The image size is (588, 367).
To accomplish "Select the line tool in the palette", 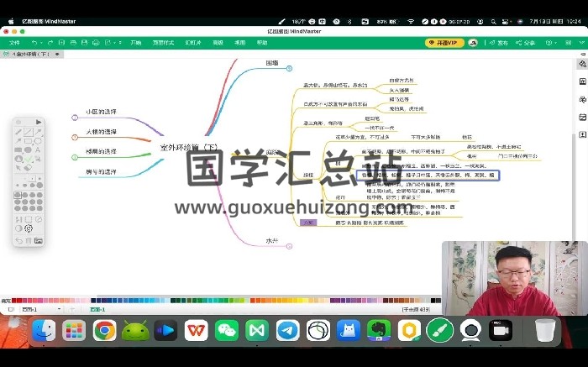I will point(28,132).
